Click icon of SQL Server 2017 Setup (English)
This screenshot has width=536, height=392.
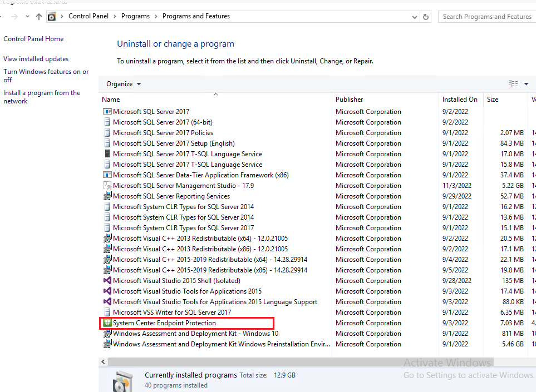pyautogui.click(x=107, y=143)
